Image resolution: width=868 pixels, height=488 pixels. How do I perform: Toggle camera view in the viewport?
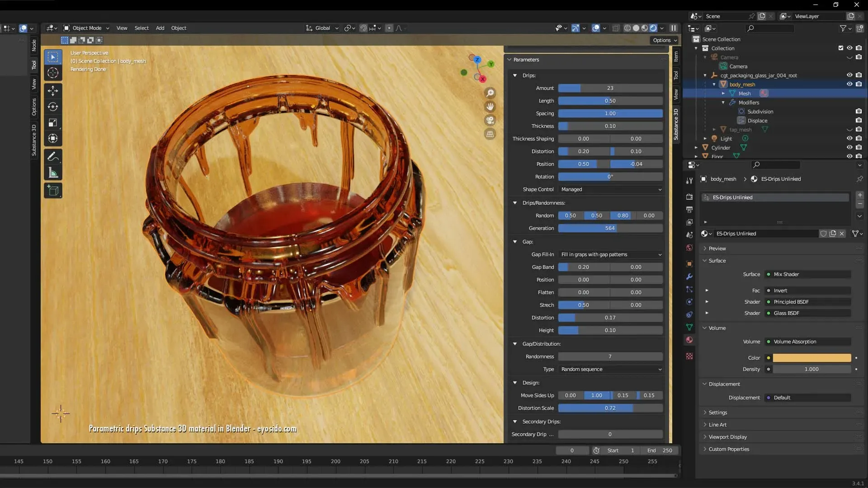click(490, 120)
